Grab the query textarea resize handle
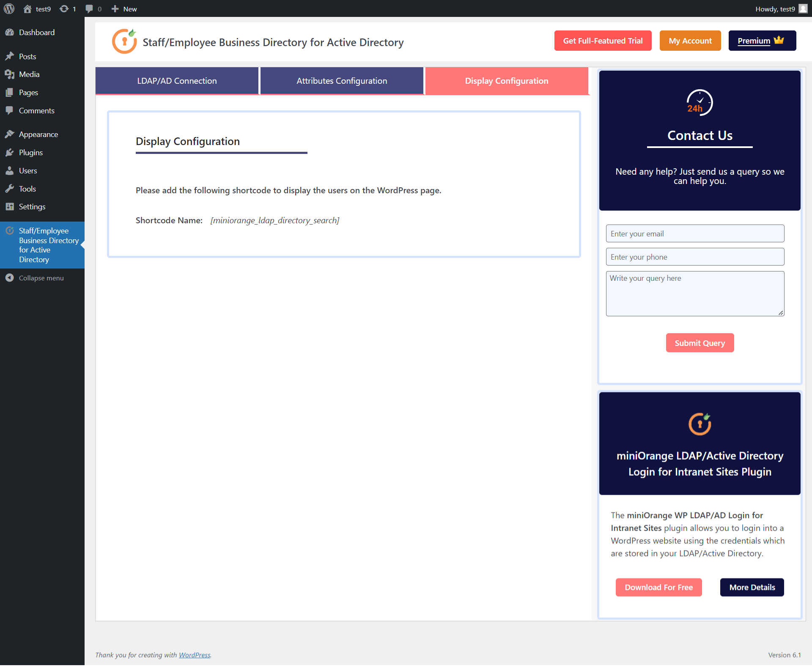The width and height of the screenshot is (812, 666). click(781, 313)
